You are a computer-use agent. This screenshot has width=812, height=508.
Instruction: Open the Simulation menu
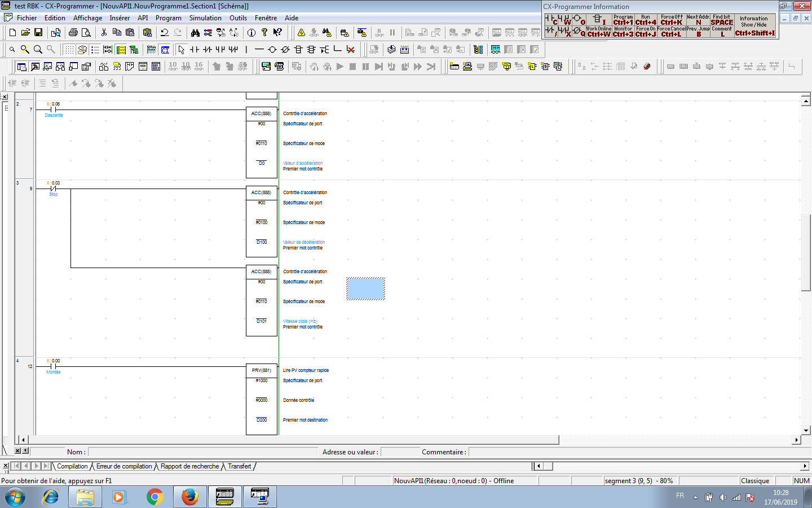[205, 18]
